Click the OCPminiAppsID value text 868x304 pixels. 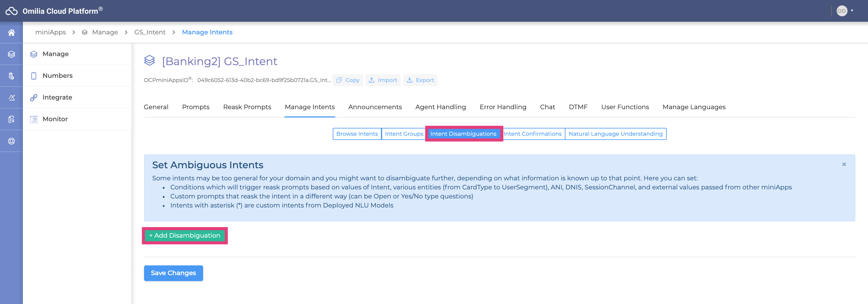[264, 80]
